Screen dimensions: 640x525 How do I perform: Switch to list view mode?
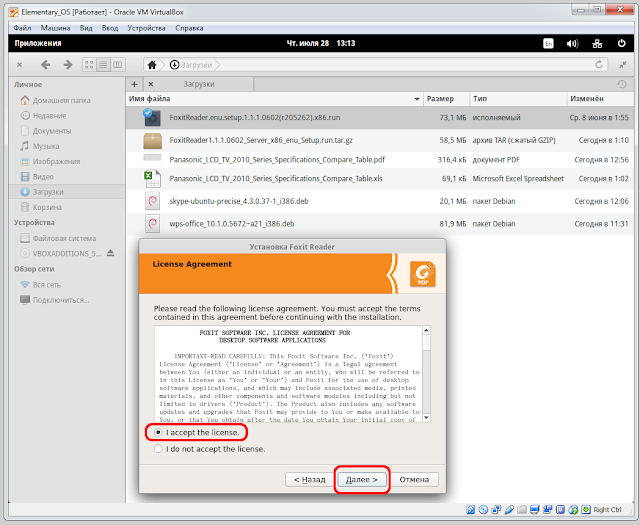click(x=103, y=65)
